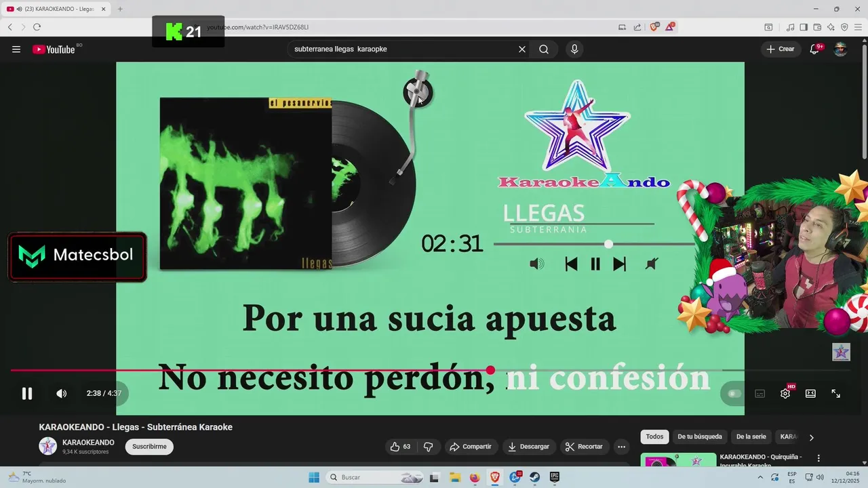
Task: Select the De tu búsqueda chip
Action: tap(700, 437)
